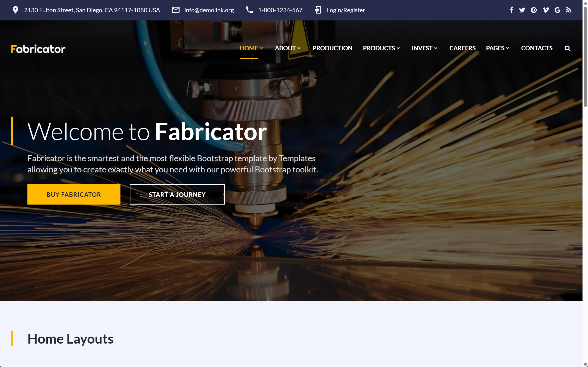Open the RSS feed icon
The width and height of the screenshot is (588, 367).
(x=569, y=10)
